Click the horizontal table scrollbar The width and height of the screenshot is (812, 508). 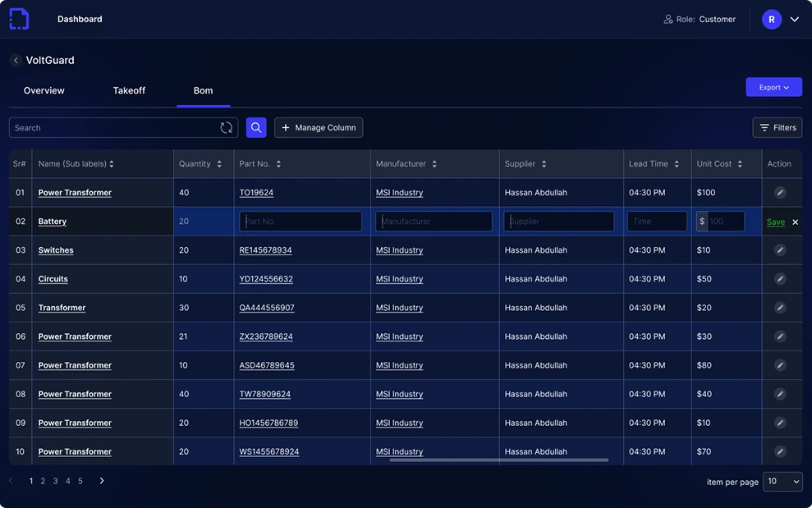pos(498,460)
